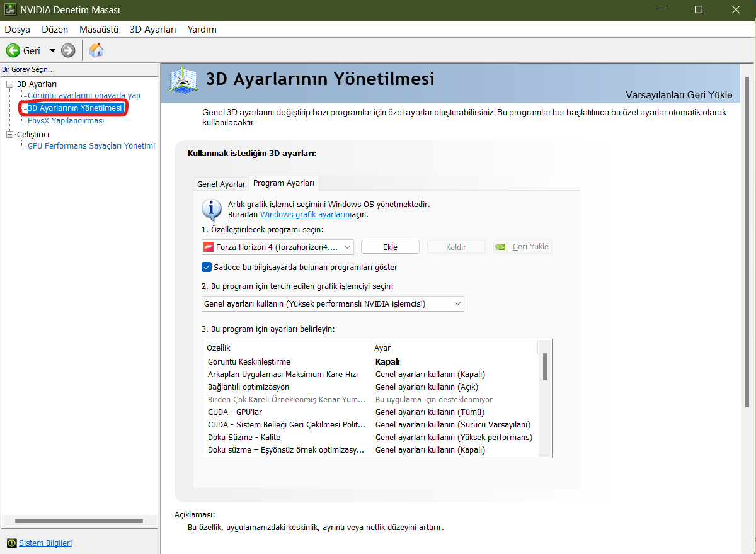Click 'Genel ayarları kullanın (Sürücü Varsayılanı)' value
The height and width of the screenshot is (554, 756).
point(453,425)
